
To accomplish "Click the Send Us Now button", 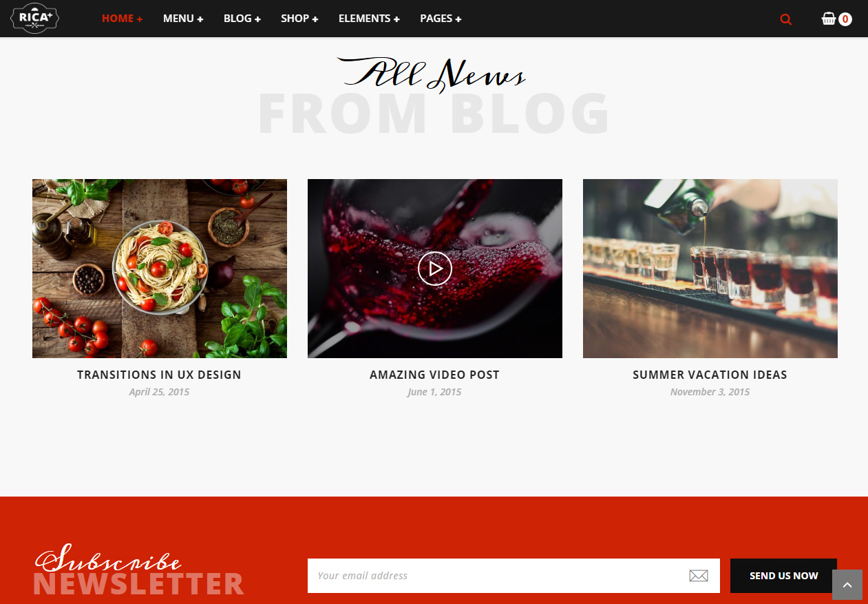I will (783, 576).
